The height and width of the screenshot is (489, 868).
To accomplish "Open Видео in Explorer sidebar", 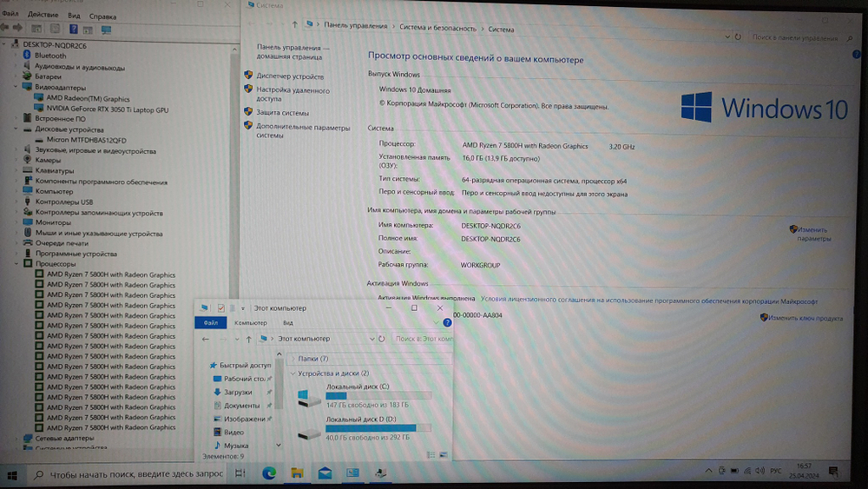I will coord(233,433).
